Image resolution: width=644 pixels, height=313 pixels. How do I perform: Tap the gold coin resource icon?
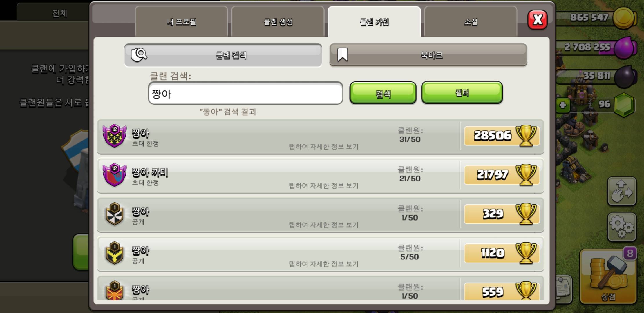pos(624,18)
